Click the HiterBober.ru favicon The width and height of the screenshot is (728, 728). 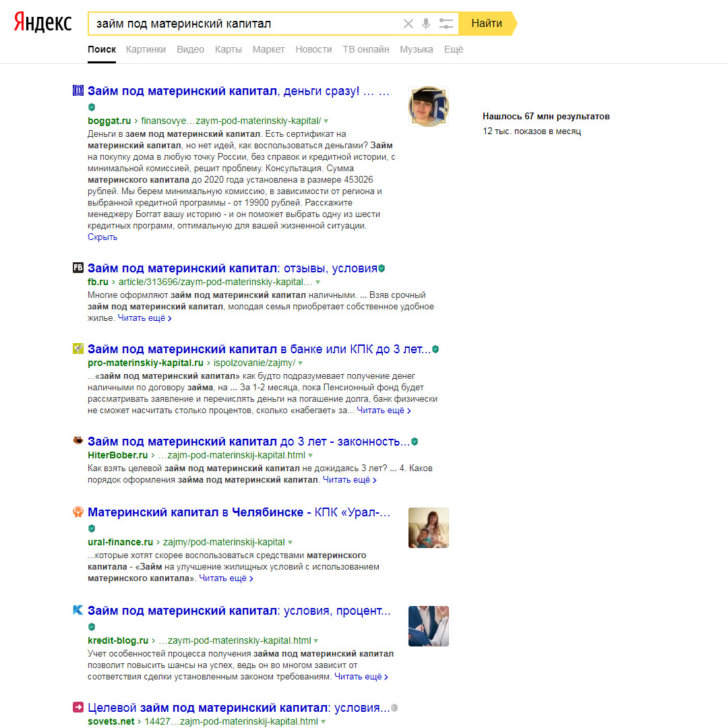coord(78,440)
